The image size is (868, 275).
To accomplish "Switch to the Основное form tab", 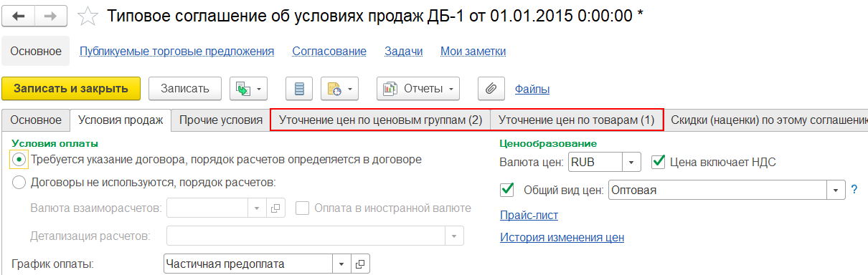I will (37, 120).
